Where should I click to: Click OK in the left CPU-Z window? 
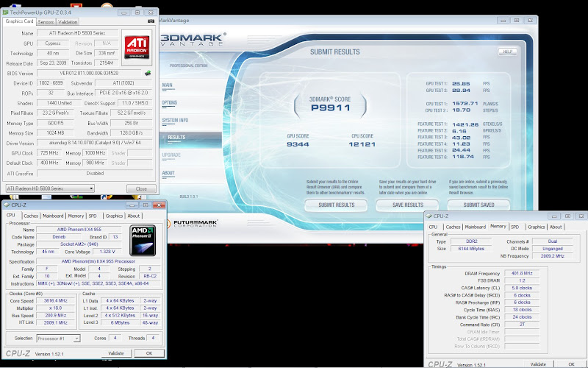coord(149,353)
